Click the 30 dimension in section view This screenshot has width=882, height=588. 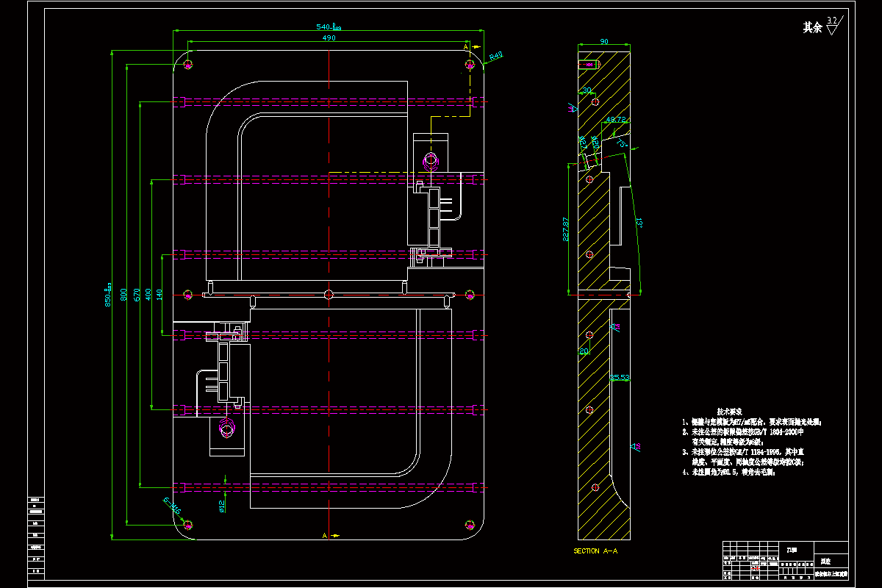tap(587, 90)
